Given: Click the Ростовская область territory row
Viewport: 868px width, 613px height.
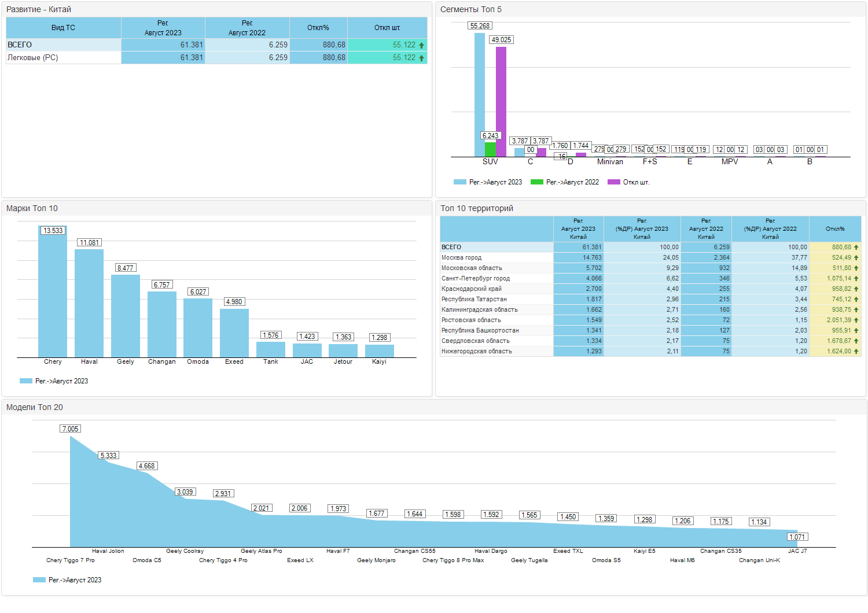Looking at the screenshot, I should [650, 320].
